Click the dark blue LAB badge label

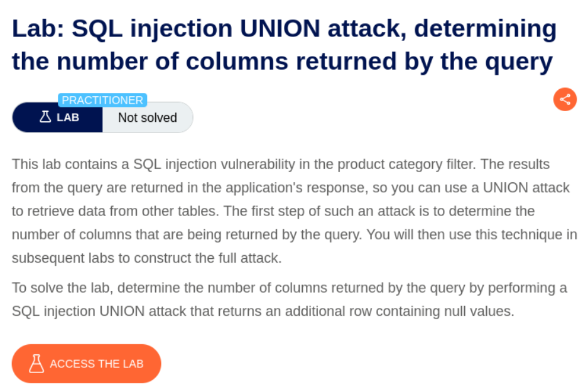(58, 117)
